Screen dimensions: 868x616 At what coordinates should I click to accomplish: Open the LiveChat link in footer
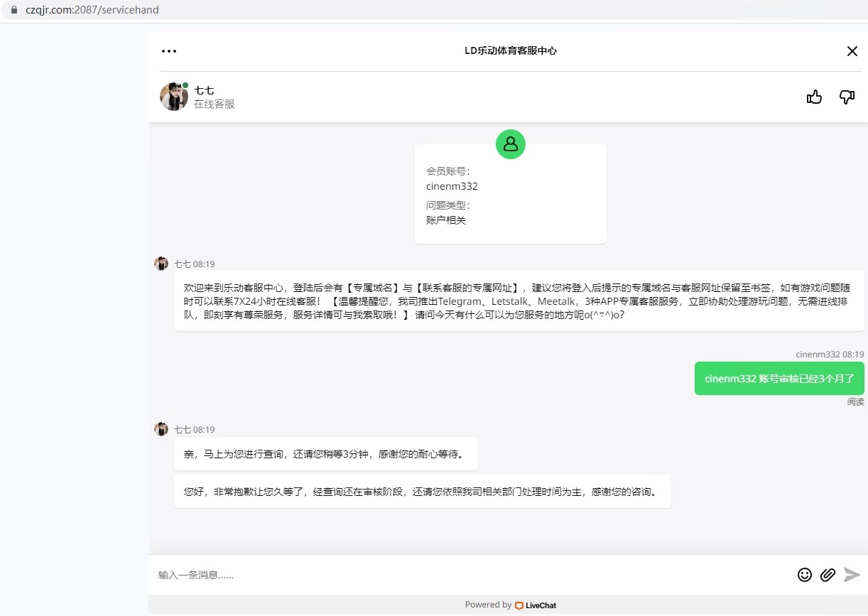tap(536, 605)
